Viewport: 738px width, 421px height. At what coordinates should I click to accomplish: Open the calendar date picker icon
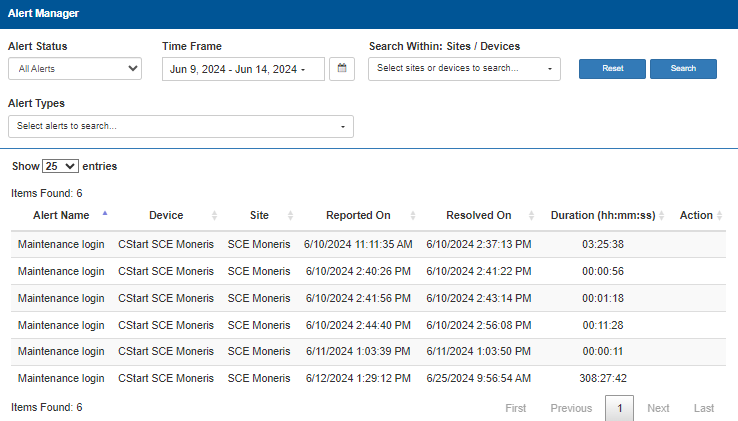pos(342,69)
